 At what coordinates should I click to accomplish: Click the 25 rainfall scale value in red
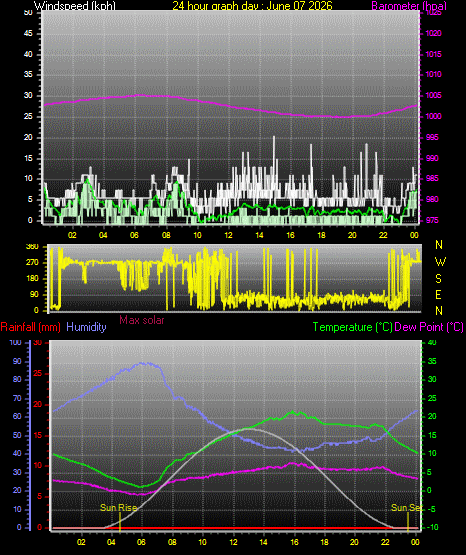click(x=38, y=373)
